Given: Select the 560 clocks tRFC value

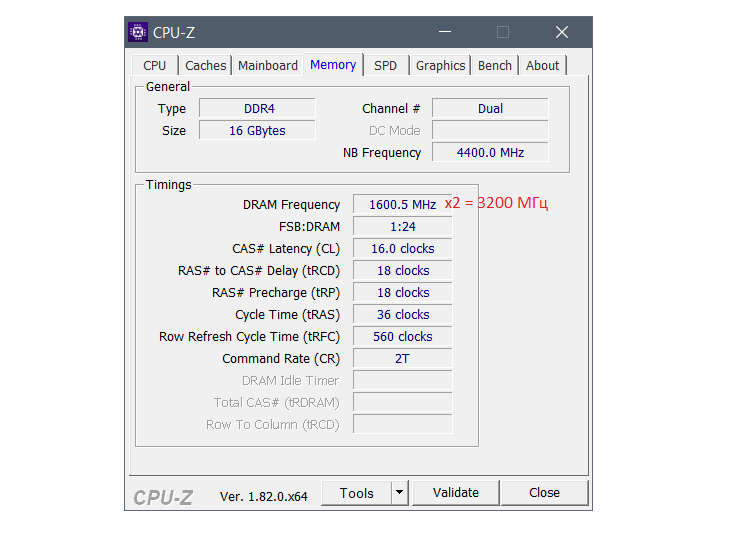Looking at the screenshot, I should click(403, 337).
